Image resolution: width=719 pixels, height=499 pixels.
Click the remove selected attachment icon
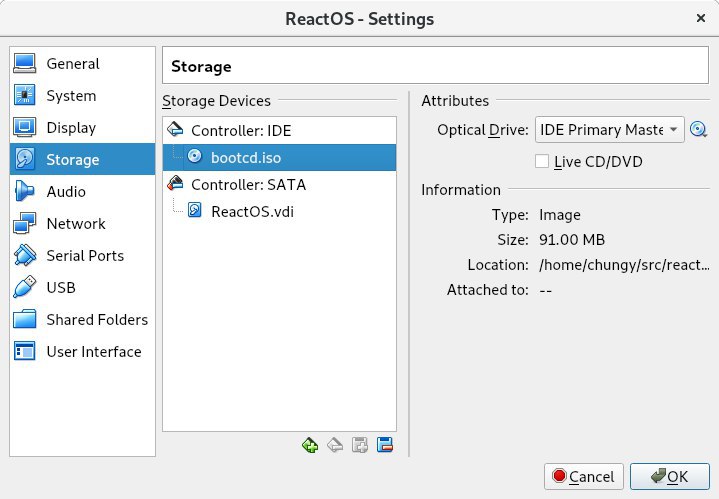(x=385, y=446)
